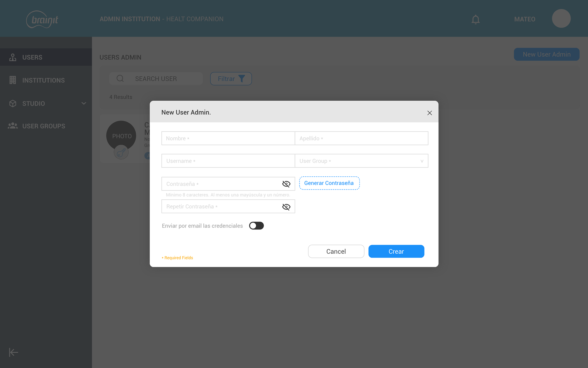This screenshot has width=588, height=368.
Task: Click the Mateo profile avatar
Action: point(561,19)
